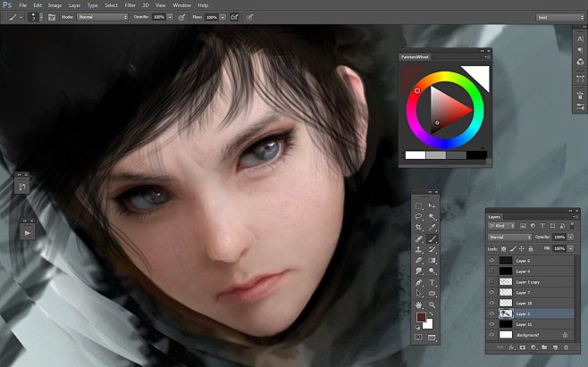Select the Path Selection tool
The width and height of the screenshot is (588, 367).
pos(419,294)
